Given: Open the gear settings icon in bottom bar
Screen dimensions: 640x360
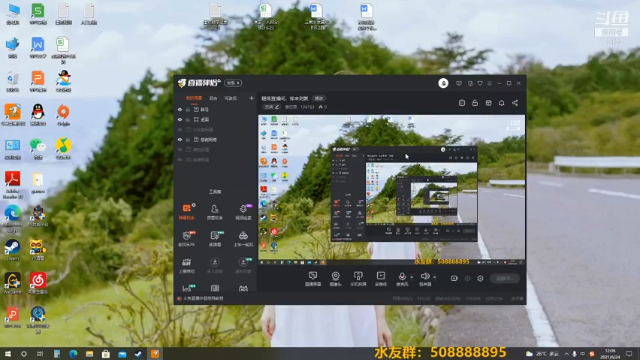Looking at the screenshot, I should tap(480, 278).
